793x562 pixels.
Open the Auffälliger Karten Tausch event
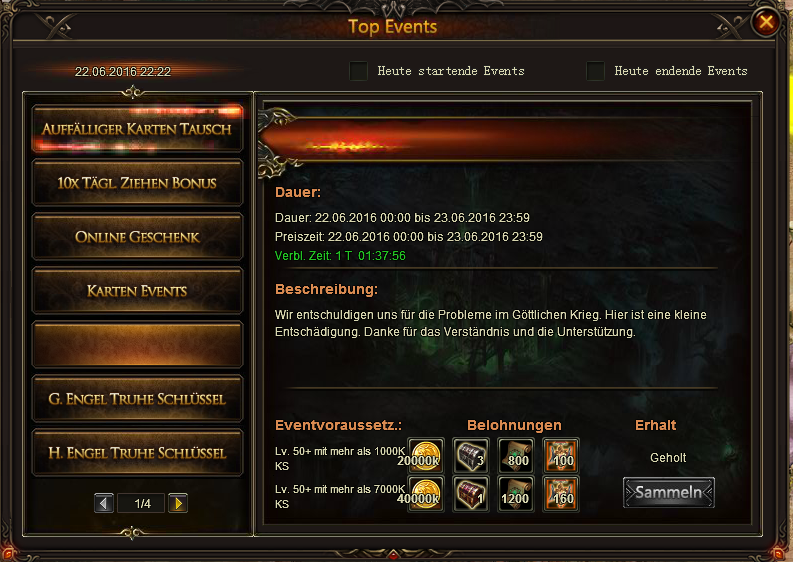point(137,128)
